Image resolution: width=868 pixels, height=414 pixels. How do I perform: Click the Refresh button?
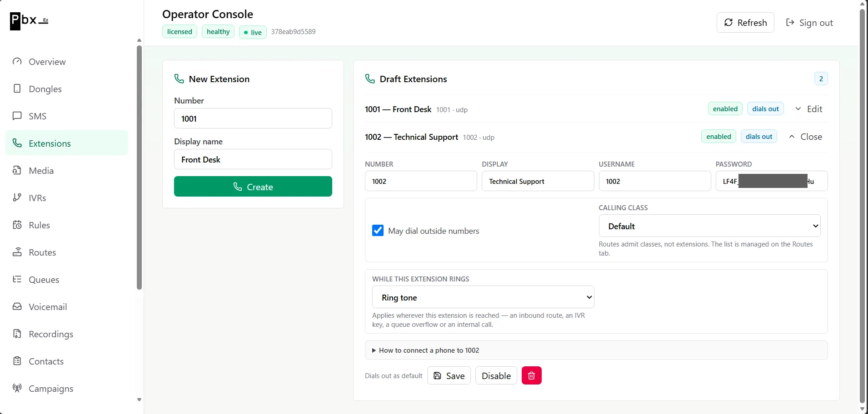coord(745,23)
